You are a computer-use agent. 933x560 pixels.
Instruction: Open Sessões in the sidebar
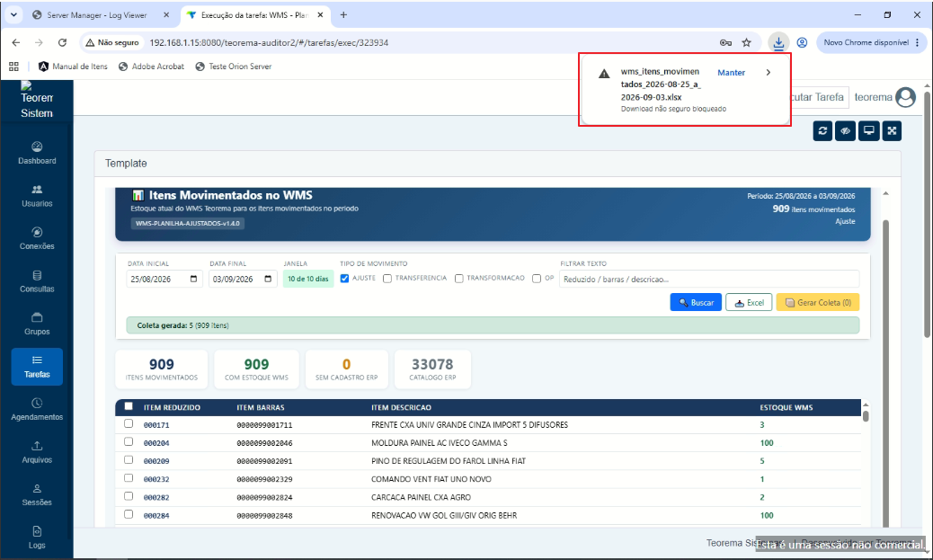coord(37,495)
